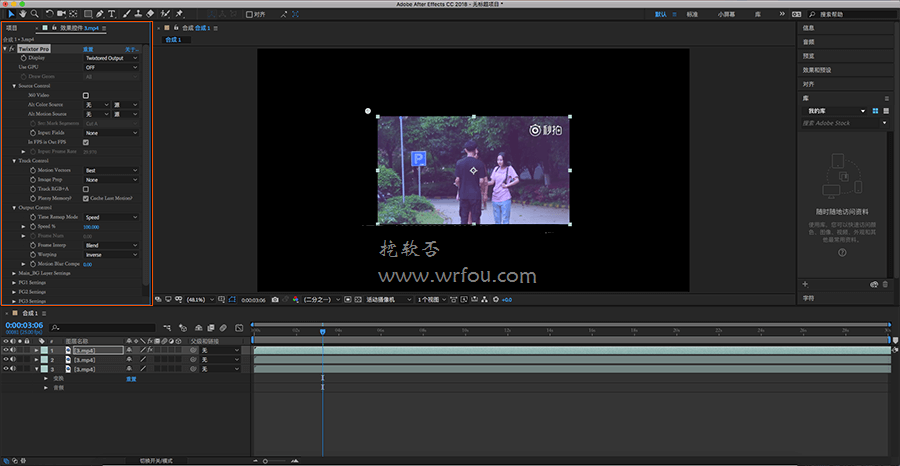Open composition mini-flowchart in timeline
This screenshot has height=466, width=900.
pyautogui.click(x=167, y=328)
